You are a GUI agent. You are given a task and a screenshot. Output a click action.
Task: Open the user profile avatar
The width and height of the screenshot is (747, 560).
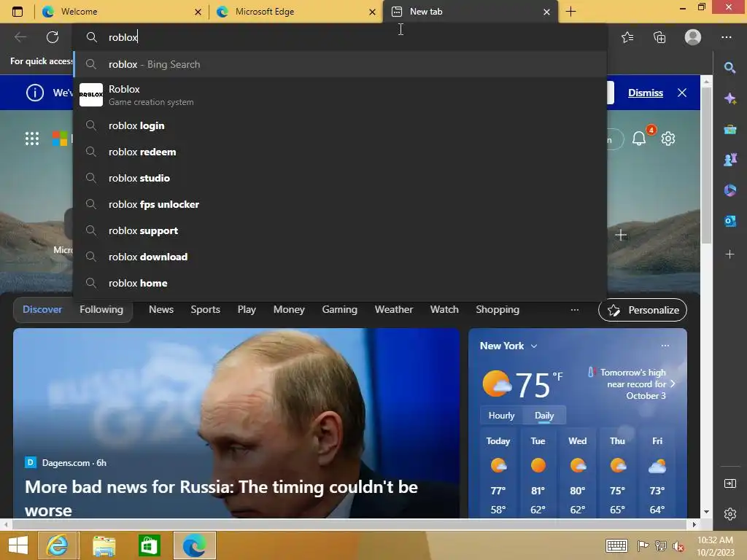tap(693, 37)
